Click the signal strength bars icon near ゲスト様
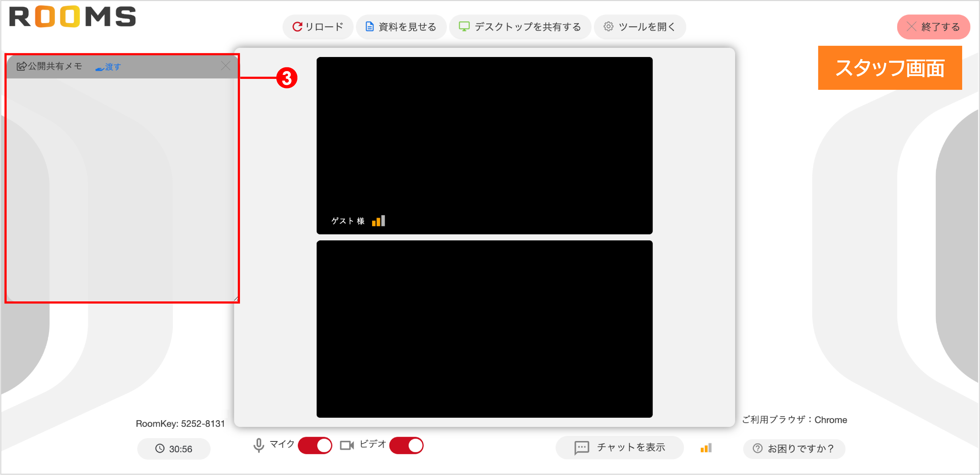Screen dimensions: 980x475 point(378,221)
